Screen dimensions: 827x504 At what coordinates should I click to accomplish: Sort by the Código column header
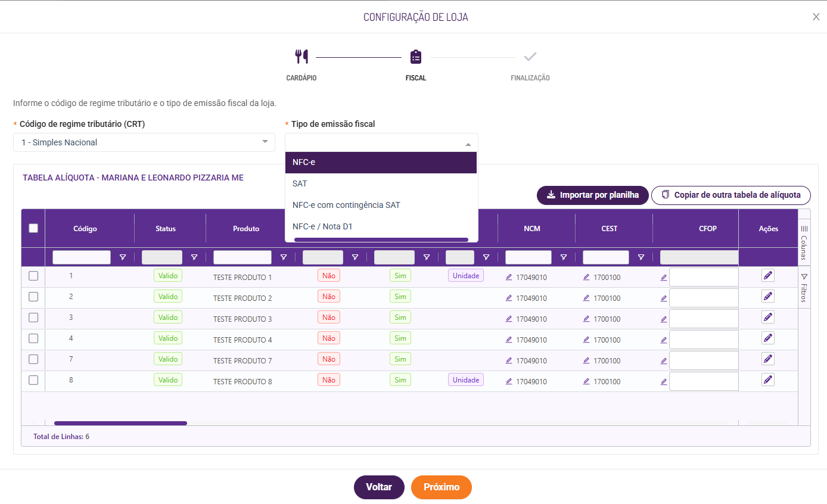85,229
